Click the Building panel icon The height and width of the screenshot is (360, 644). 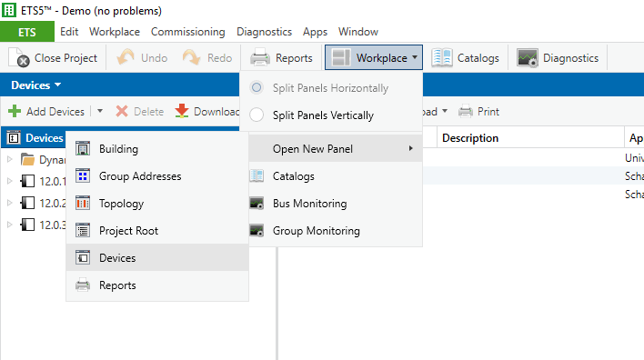[83, 148]
